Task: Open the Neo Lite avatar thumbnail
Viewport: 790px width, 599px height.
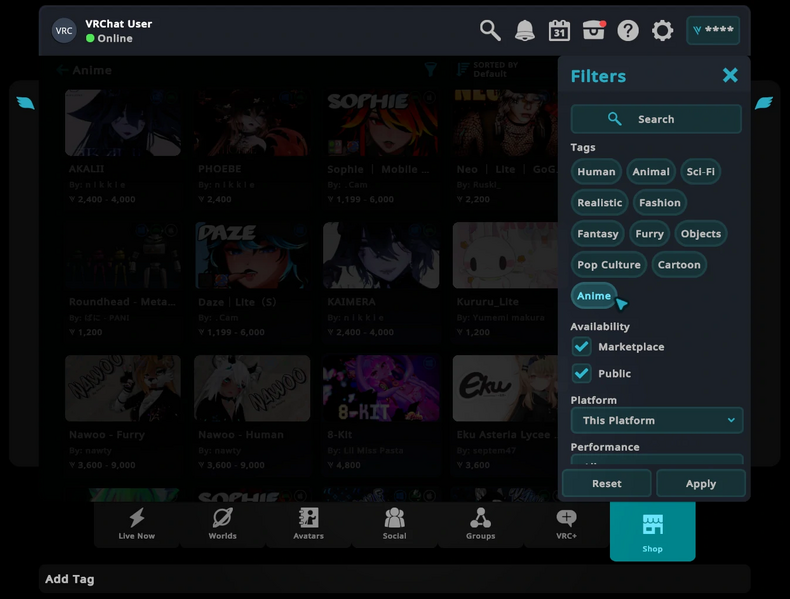Action: coord(505,123)
